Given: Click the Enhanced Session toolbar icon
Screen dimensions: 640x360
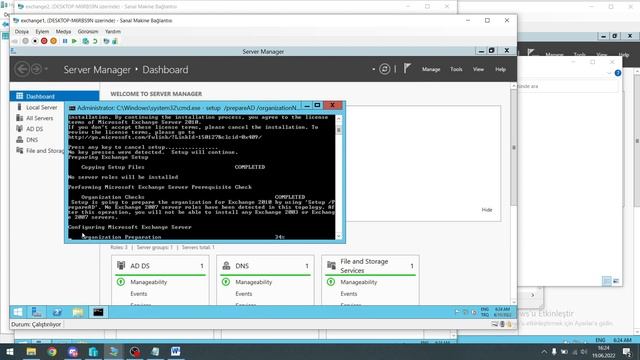Looking at the screenshot, I should tap(106, 41).
